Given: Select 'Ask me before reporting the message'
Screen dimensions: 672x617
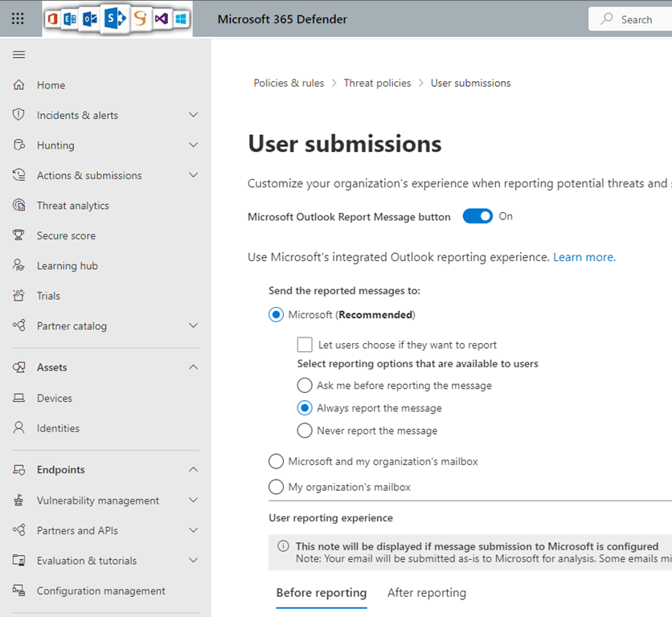Looking at the screenshot, I should coord(305,386).
